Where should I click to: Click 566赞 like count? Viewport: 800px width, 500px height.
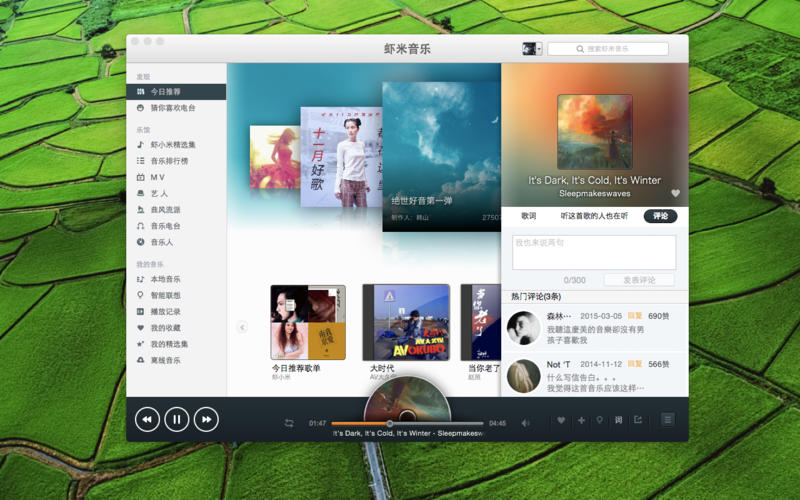point(659,364)
